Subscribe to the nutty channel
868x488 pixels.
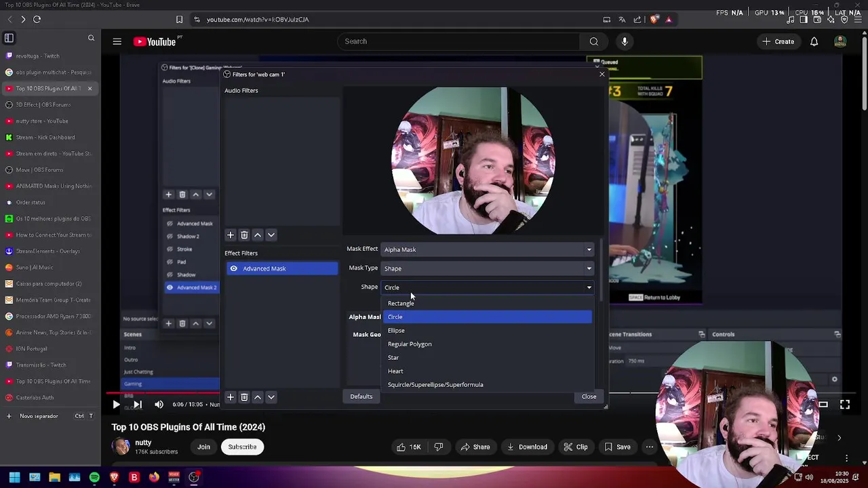[x=242, y=447]
